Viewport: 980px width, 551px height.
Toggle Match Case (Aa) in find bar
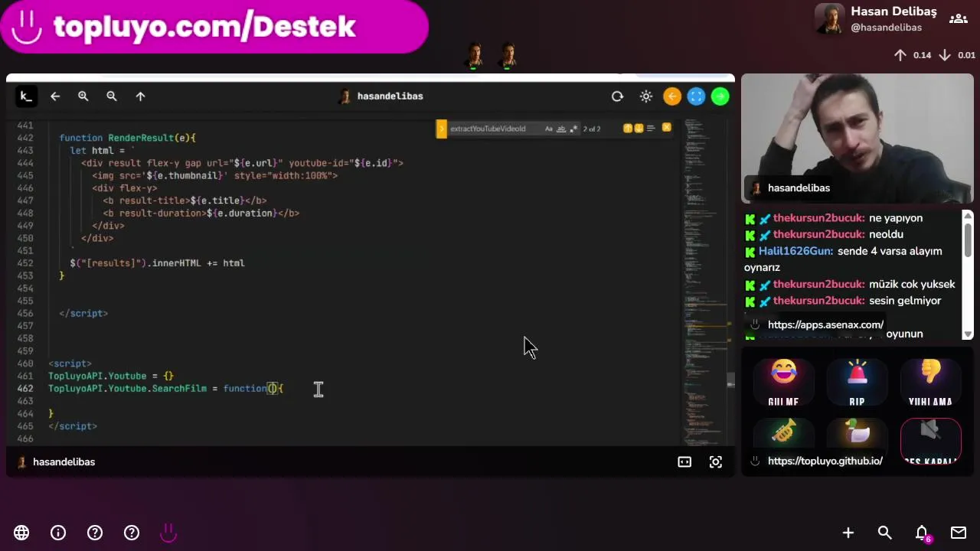[549, 129]
